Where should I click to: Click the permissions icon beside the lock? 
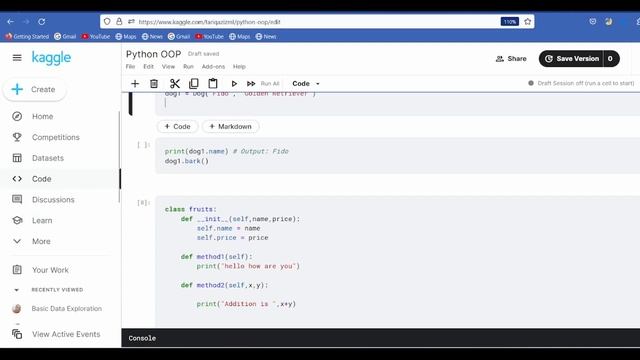pos(131,22)
